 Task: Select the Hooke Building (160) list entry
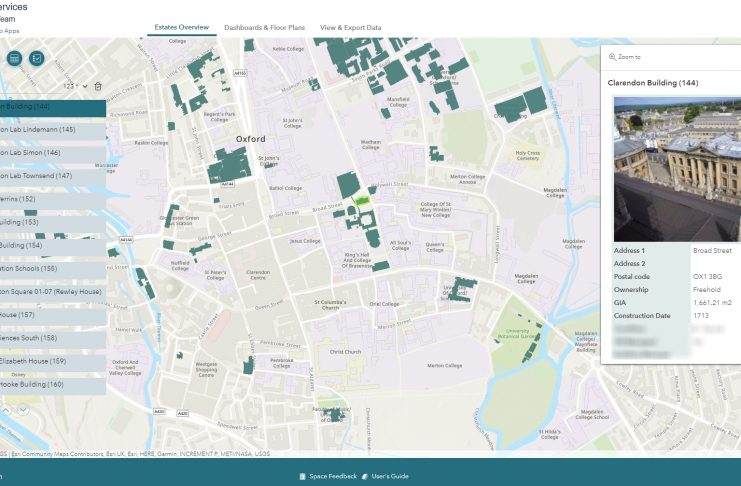(50, 384)
